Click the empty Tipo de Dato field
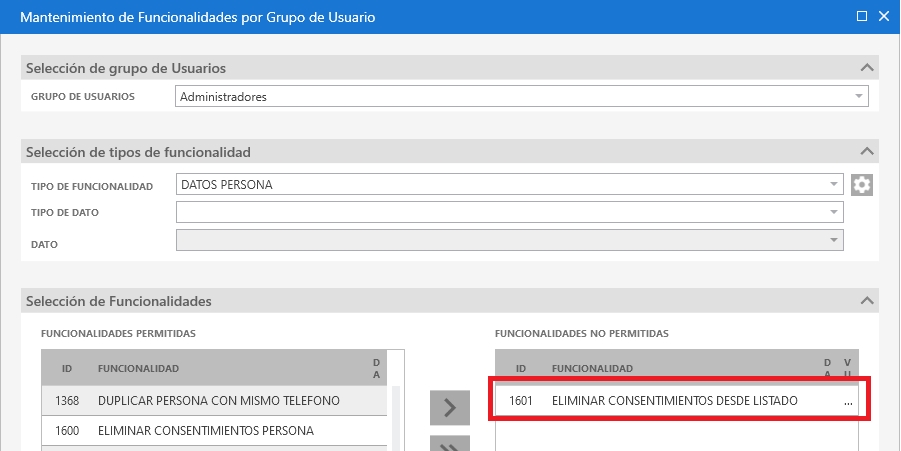Image resolution: width=901 pixels, height=451 pixels. [510, 212]
